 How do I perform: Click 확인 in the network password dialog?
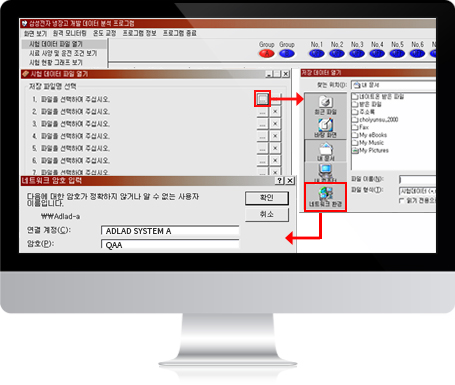click(267, 198)
